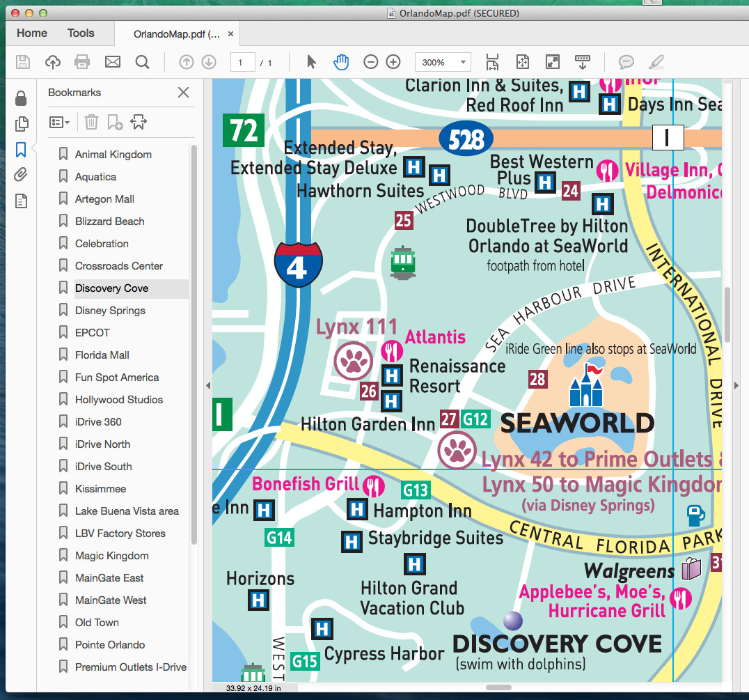Open the Kissimmee bookmark

pyautogui.click(x=100, y=489)
